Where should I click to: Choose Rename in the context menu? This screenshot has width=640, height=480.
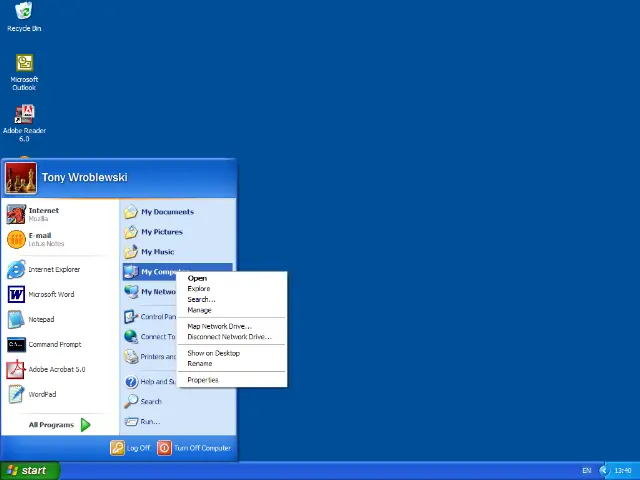pos(232,364)
